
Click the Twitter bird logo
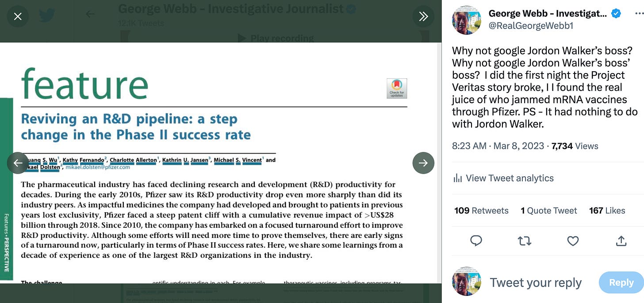coord(46,16)
